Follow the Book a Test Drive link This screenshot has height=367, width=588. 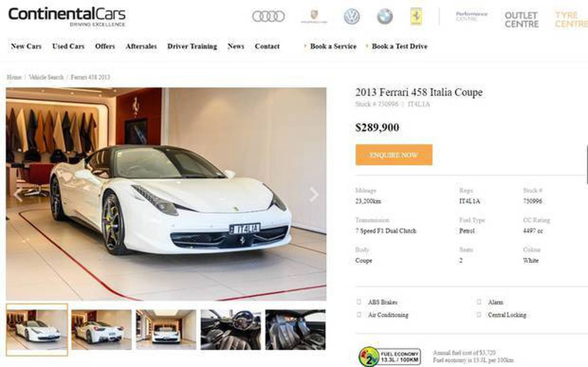[399, 46]
